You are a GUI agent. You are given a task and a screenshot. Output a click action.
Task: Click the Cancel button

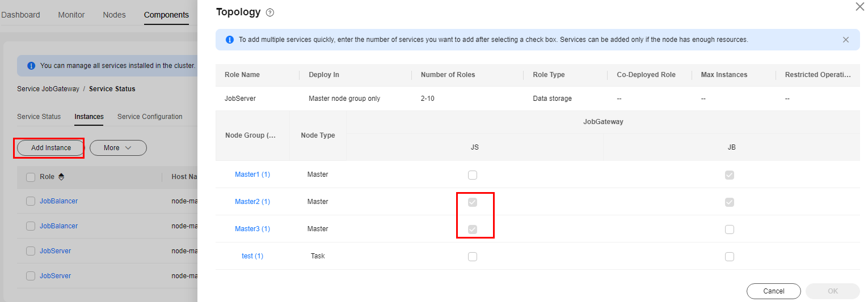pyautogui.click(x=773, y=291)
